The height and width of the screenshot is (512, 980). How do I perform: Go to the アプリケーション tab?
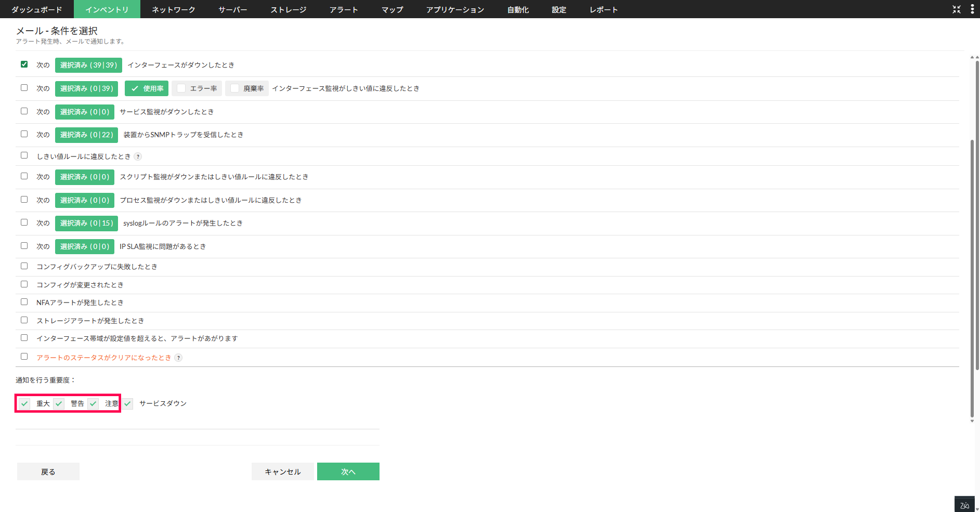[455, 9]
